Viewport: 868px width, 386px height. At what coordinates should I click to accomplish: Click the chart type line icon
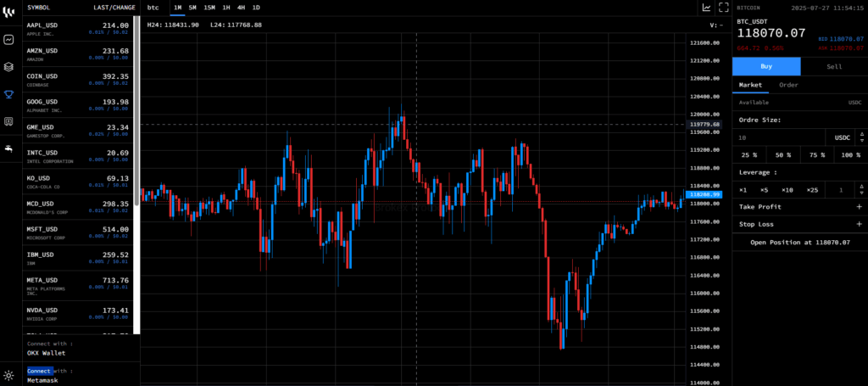coord(706,8)
